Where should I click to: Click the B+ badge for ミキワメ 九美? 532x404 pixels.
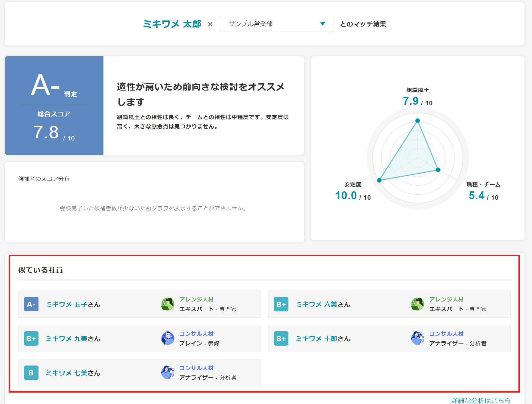[31, 338]
